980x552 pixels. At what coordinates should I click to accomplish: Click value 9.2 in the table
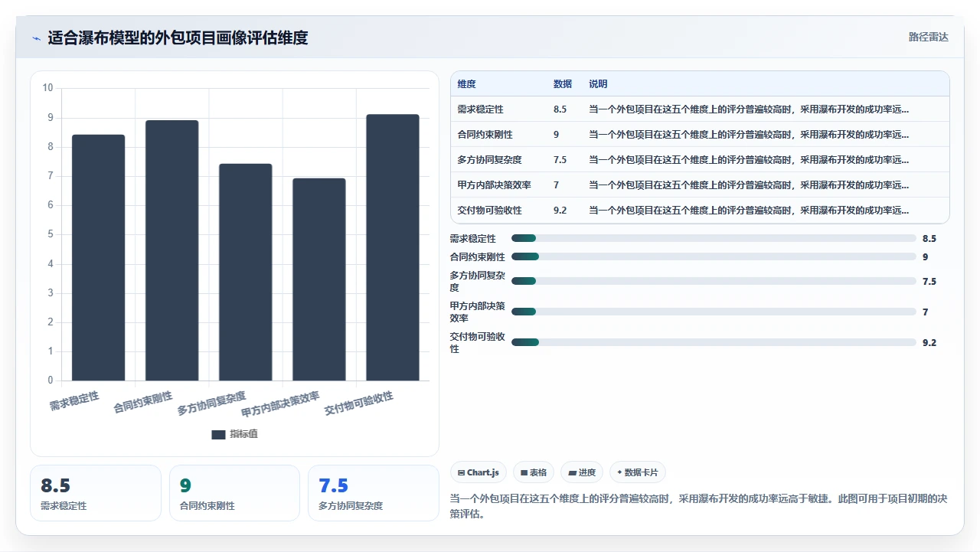pos(560,211)
